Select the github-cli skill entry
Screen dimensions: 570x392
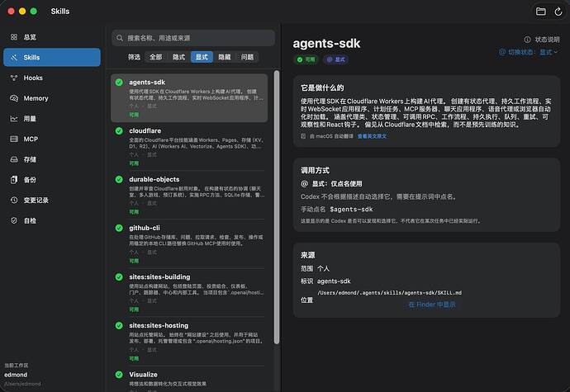[x=189, y=243]
